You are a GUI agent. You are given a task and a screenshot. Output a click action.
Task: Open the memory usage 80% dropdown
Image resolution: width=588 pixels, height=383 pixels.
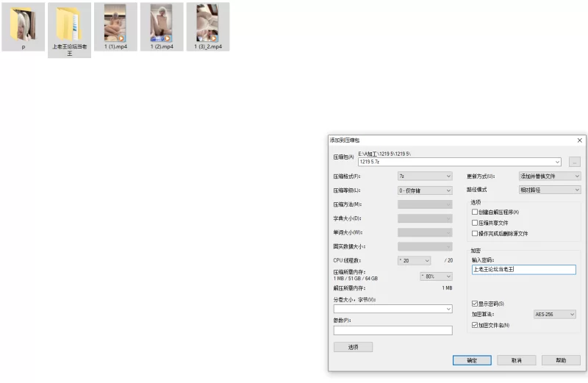click(x=436, y=276)
